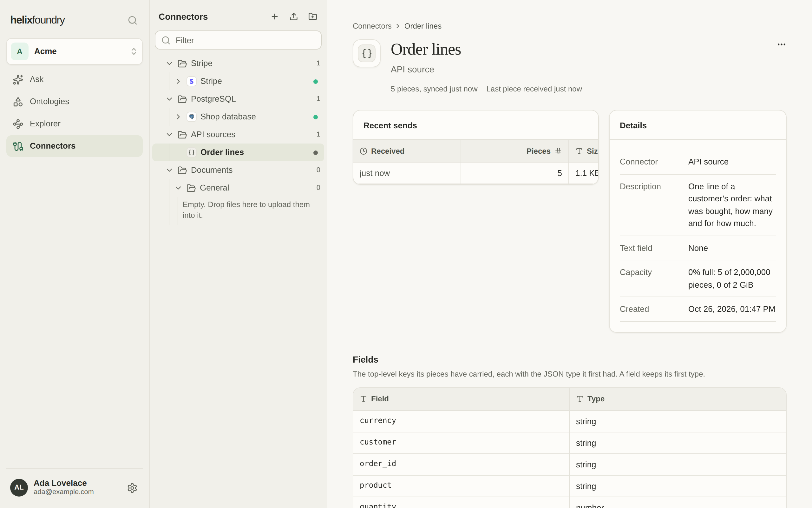This screenshot has height=508, width=812.
Task: Collapse the API sources folder
Action: click(x=169, y=135)
